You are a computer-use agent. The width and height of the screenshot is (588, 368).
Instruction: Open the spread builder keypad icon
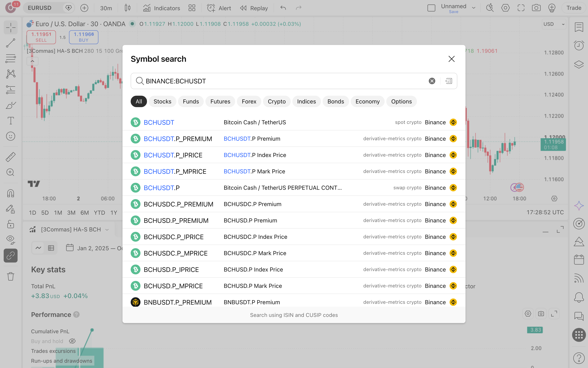pyautogui.click(x=449, y=81)
